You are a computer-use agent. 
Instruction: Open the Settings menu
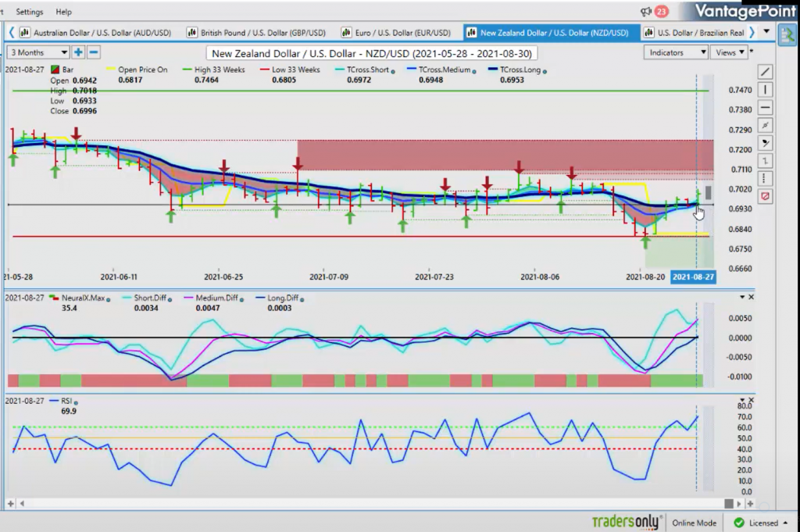[30, 11]
